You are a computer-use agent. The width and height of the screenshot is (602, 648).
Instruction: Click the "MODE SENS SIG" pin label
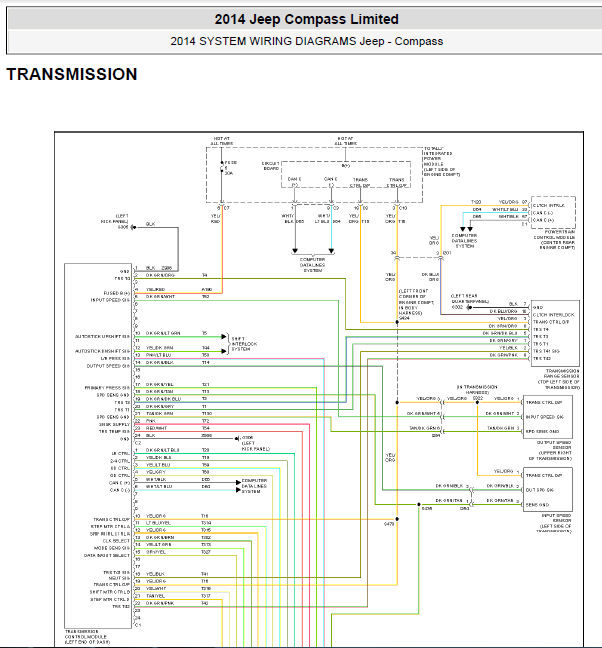click(112, 548)
